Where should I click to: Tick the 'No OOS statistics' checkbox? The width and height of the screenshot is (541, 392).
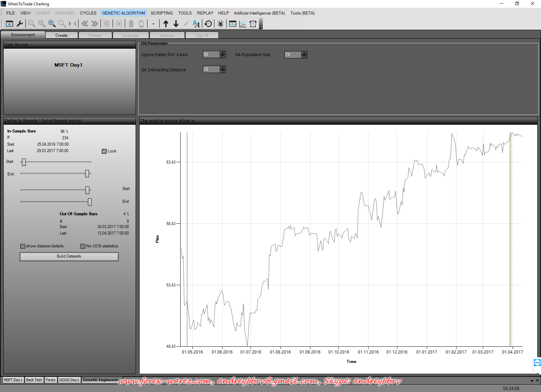coord(83,246)
